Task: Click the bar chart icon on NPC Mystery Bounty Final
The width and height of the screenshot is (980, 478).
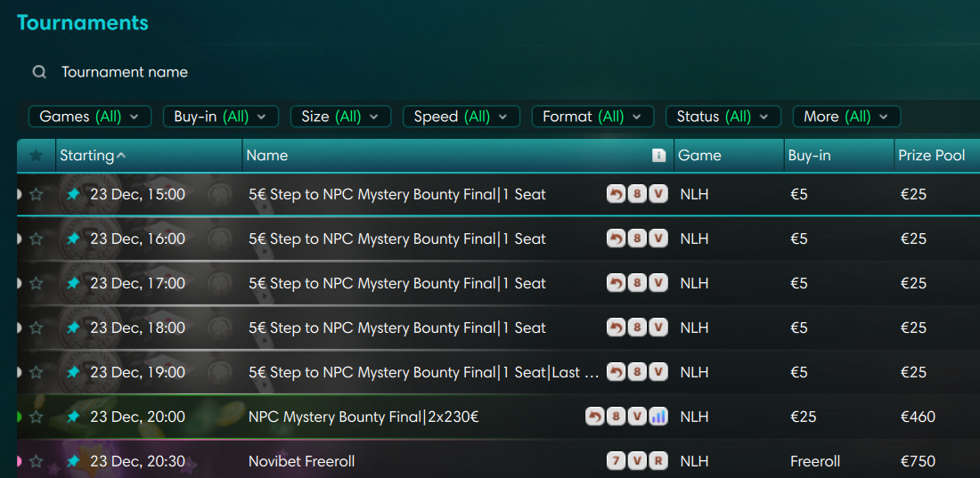Action: pyautogui.click(x=658, y=417)
